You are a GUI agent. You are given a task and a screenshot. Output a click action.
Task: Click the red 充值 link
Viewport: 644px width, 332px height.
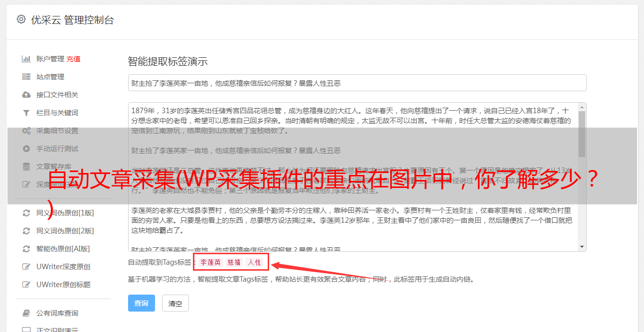point(73,59)
